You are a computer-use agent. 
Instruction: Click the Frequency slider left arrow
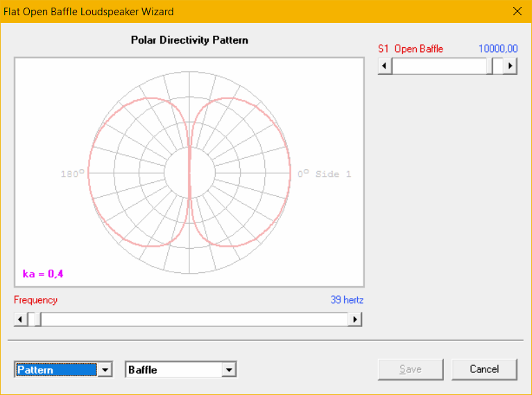(x=20, y=319)
